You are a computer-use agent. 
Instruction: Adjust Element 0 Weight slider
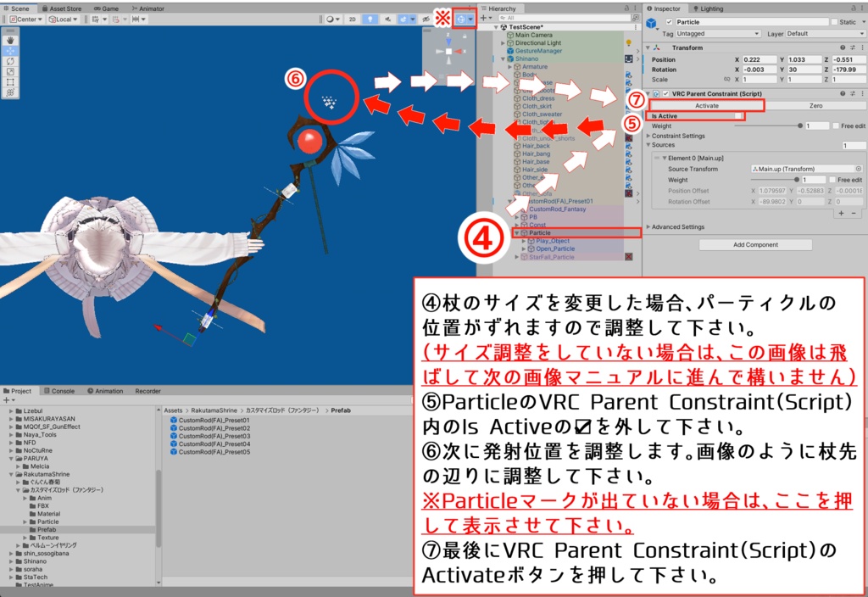(775, 180)
